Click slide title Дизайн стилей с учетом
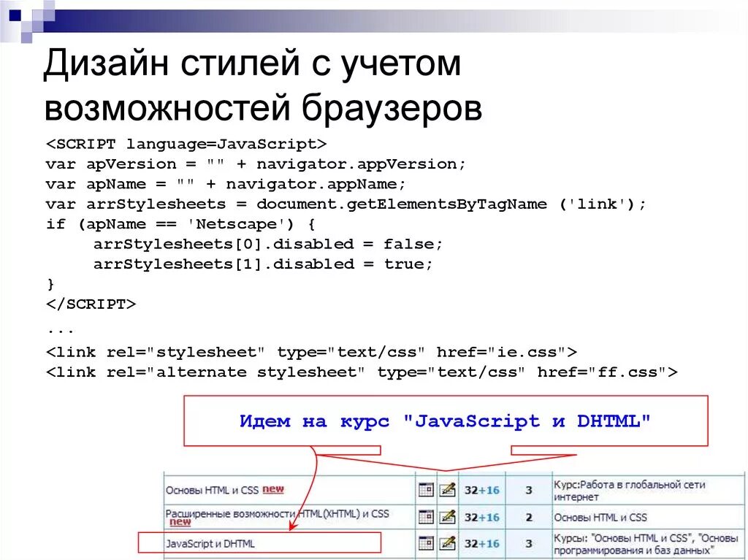 252,63
